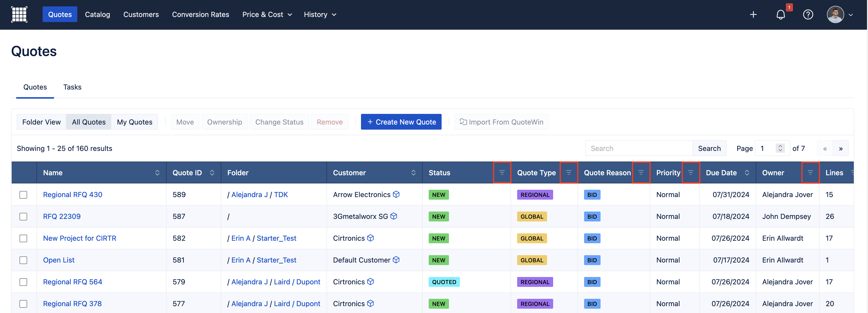Click Create New Quote button
This screenshot has height=313, width=868.
401,122
